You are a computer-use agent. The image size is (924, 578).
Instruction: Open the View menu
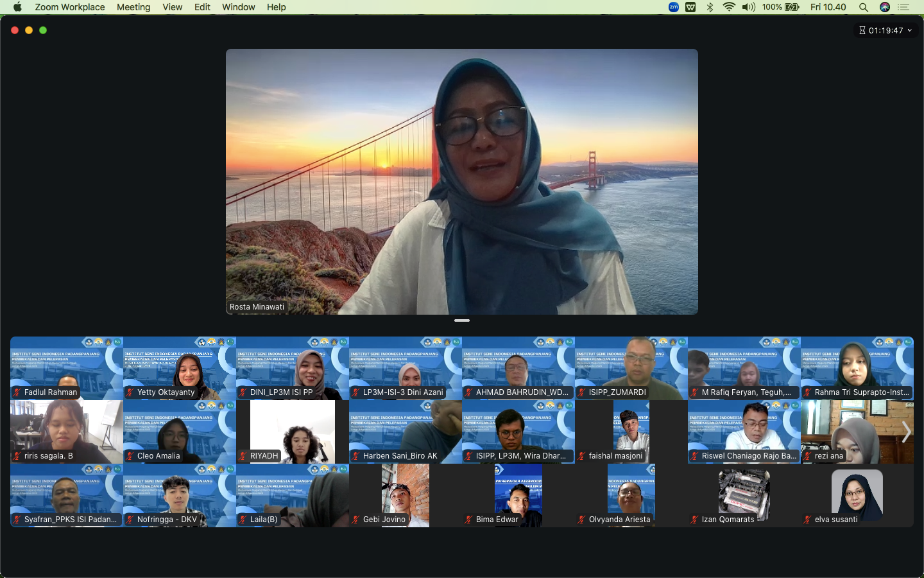[172, 7]
